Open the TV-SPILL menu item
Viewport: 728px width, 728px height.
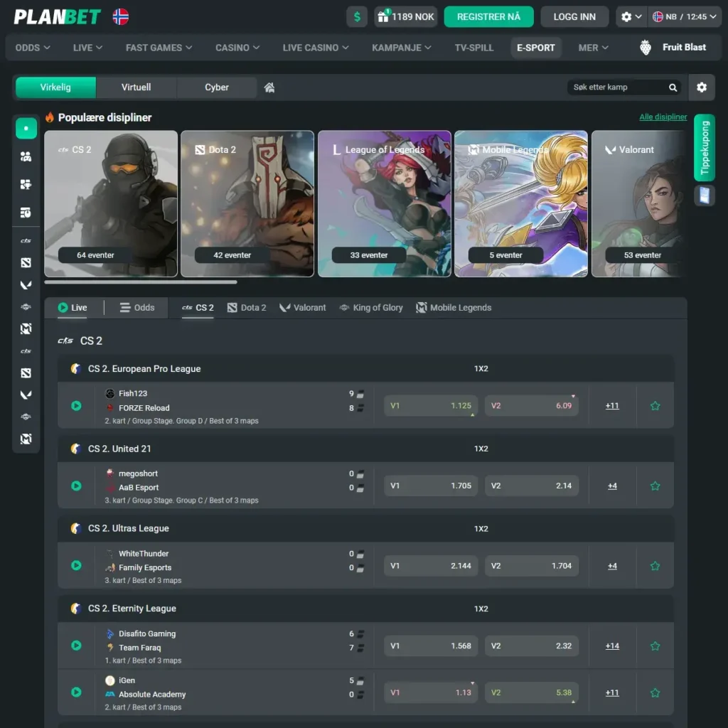coord(473,48)
